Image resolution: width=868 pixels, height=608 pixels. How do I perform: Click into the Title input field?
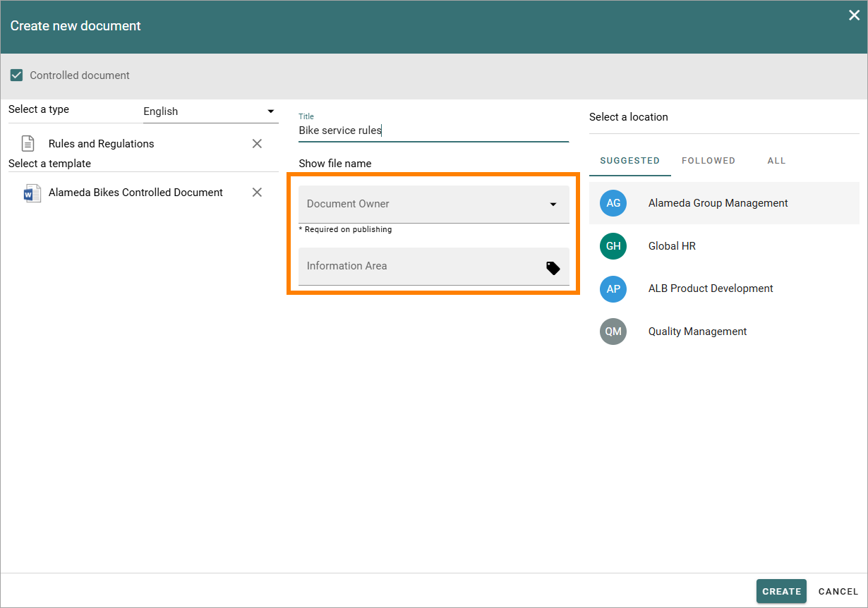[433, 130]
